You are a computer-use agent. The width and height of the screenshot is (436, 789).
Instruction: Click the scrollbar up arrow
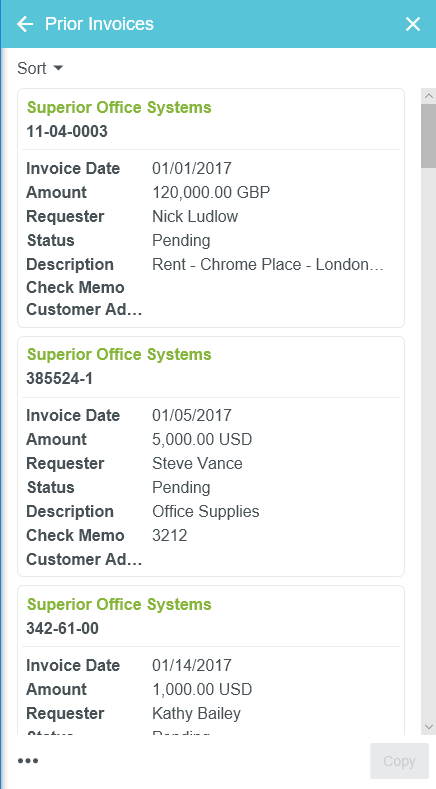pyautogui.click(x=429, y=96)
